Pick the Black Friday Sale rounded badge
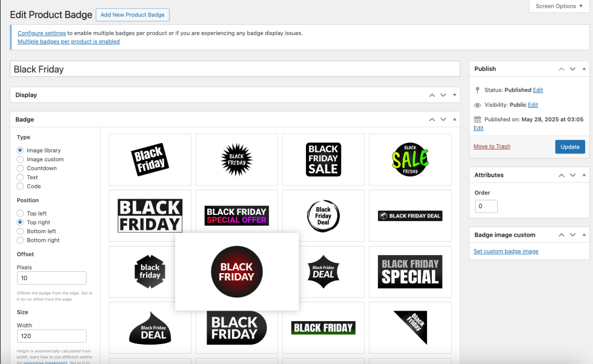The image size is (593, 364). (x=323, y=159)
